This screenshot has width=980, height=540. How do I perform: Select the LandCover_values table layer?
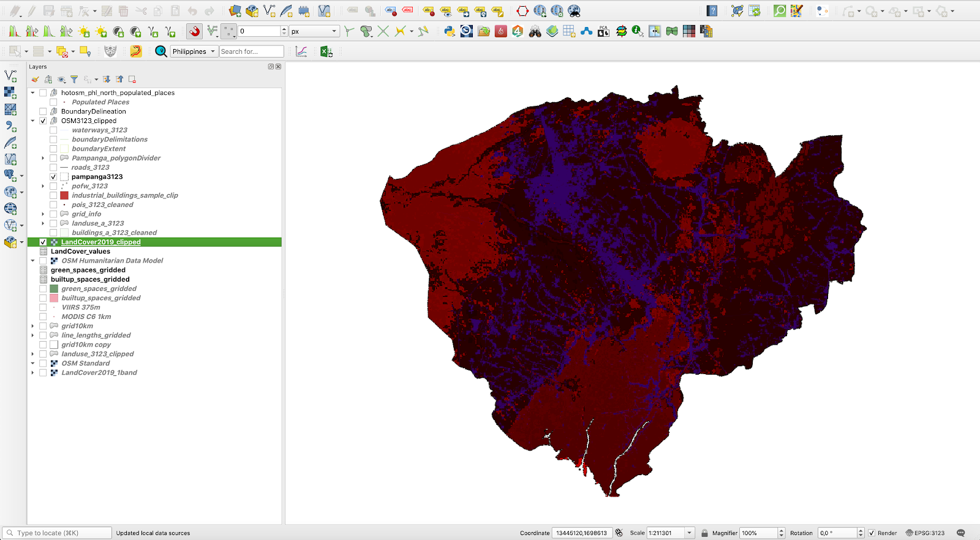coord(80,252)
